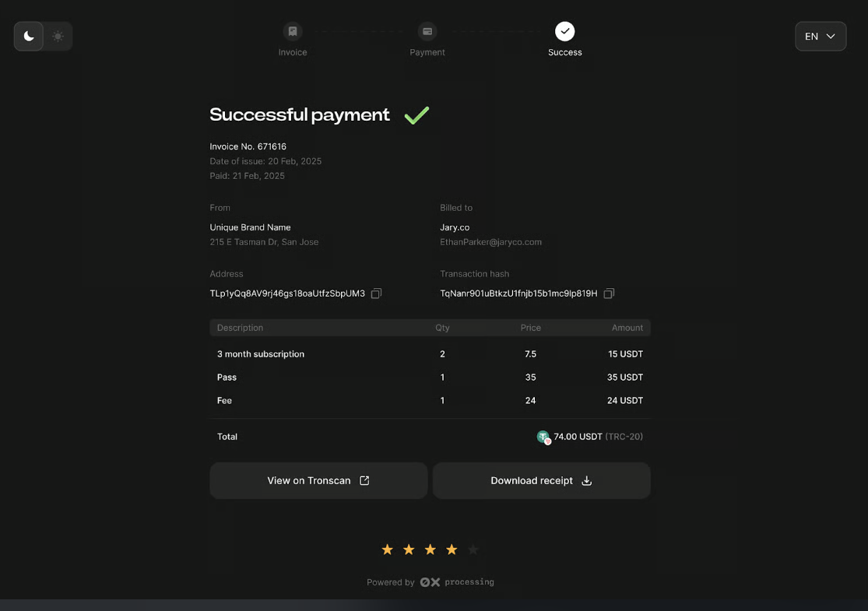Click the EthanParker@jaryco.com email
Viewport: 868px width, 611px height.
coord(490,242)
